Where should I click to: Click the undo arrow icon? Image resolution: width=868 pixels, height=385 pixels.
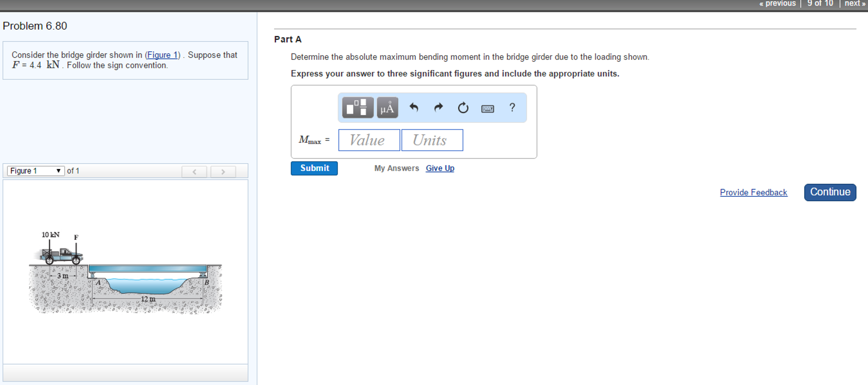tap(414, 108)
